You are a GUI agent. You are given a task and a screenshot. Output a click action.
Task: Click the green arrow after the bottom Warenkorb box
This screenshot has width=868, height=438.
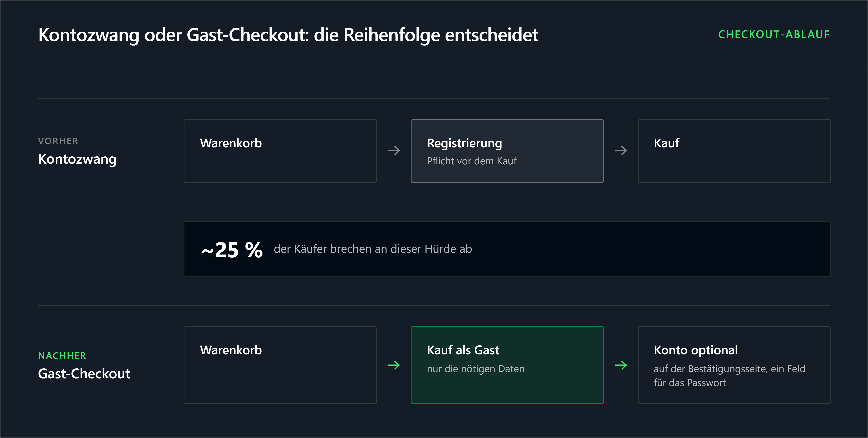[394, 365]
